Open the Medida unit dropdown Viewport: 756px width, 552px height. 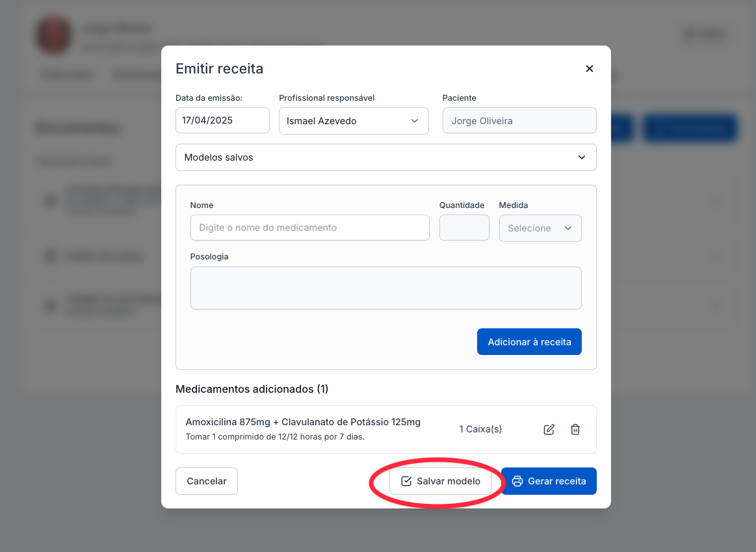click(x=540, y=228)
